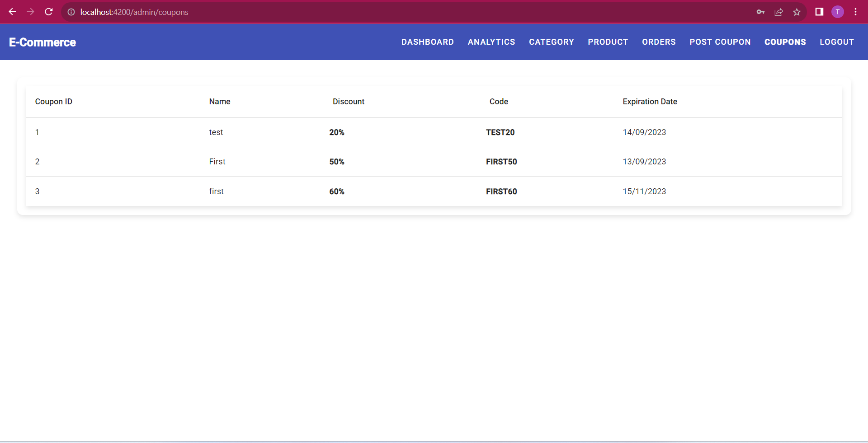This screenshot has height=443, width=868.
Task: Click the FIRST60 coupon code
Action: (501, 191)
